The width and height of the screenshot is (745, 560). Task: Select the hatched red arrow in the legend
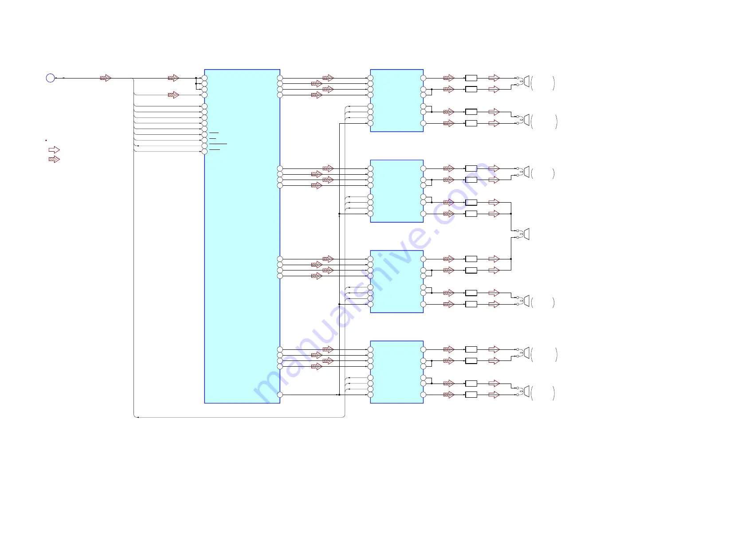pyautogui.click(x=54, y=159)
